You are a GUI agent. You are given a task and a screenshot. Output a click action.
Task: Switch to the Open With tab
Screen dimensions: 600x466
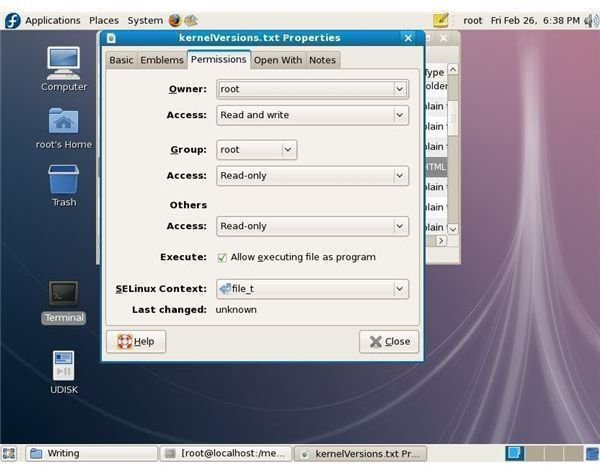(278, 60)
